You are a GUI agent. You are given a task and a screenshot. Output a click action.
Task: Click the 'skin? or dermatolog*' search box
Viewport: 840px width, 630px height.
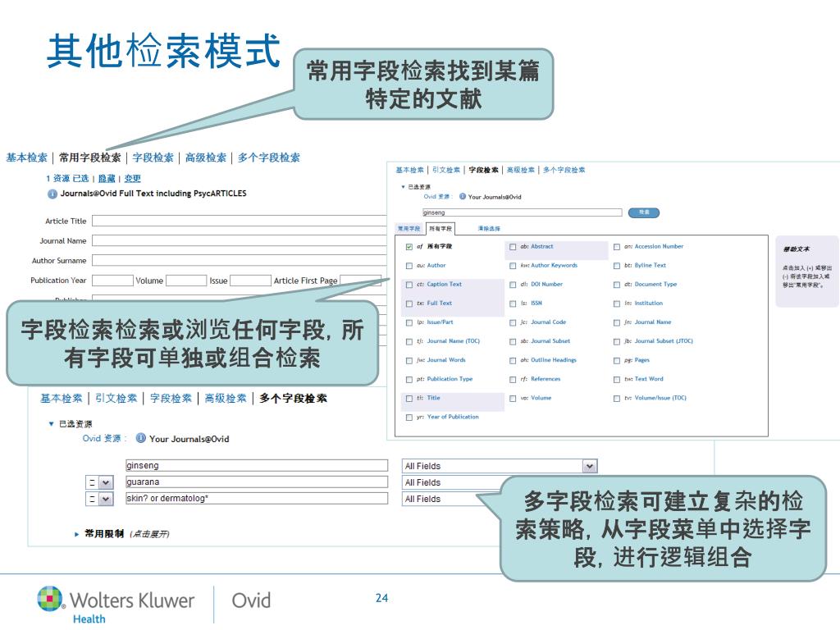click(x=257, y=498)
